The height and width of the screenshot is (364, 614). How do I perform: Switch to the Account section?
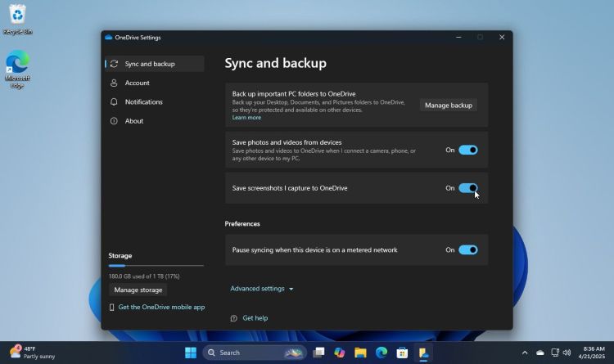[x=137, y=83]
